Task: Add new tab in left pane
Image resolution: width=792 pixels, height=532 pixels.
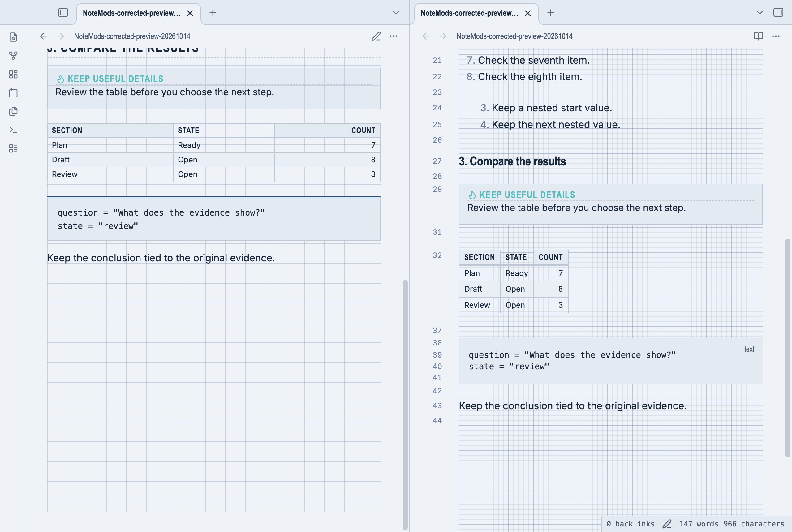Action: pyautogui.click(x=213, y=13)
